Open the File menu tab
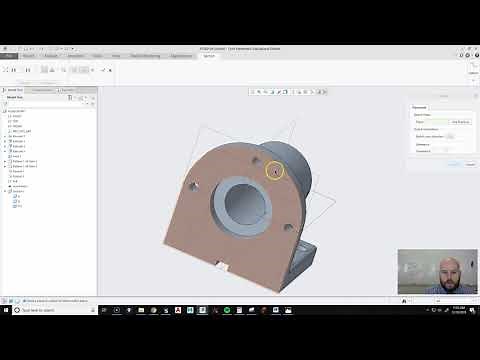This screenshot has height=360, width=480. click(x=9, y=56)
